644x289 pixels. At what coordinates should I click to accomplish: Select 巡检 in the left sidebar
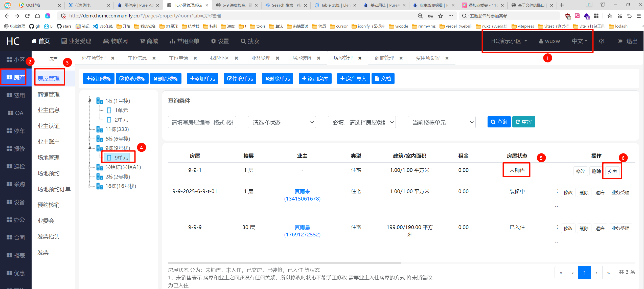pos(16,166)
